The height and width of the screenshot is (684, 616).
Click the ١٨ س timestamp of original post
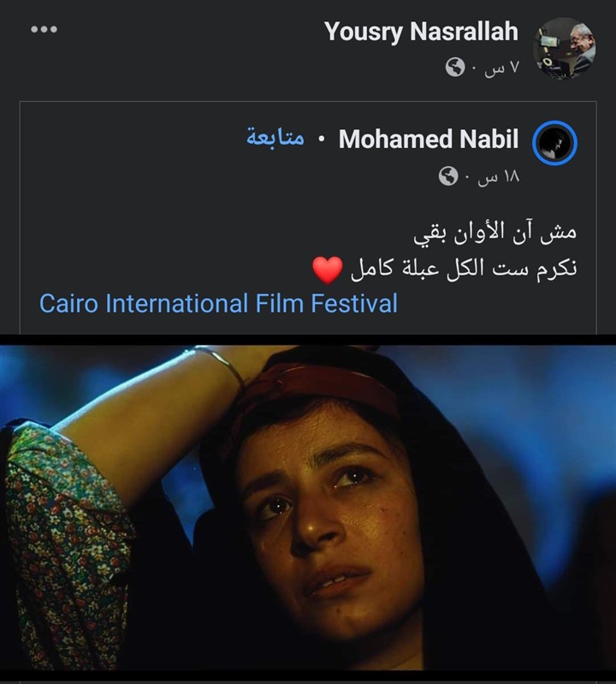click(x=498, y=176)
